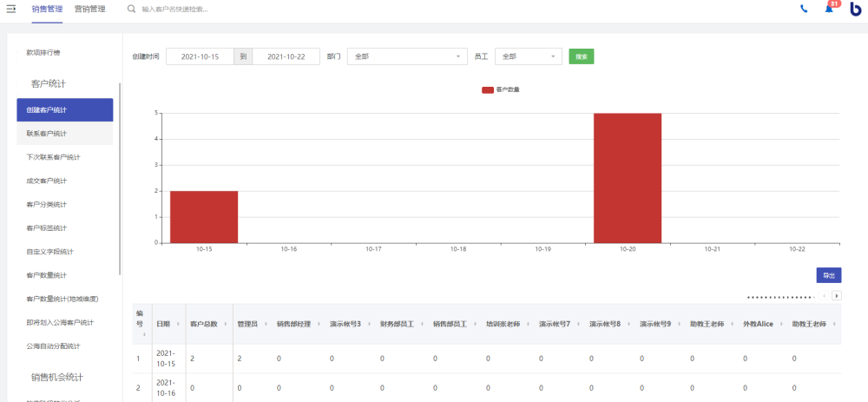Viewport: 868px width, 402px height.
Task: Click next page arrow above the table
Action: 837,296
